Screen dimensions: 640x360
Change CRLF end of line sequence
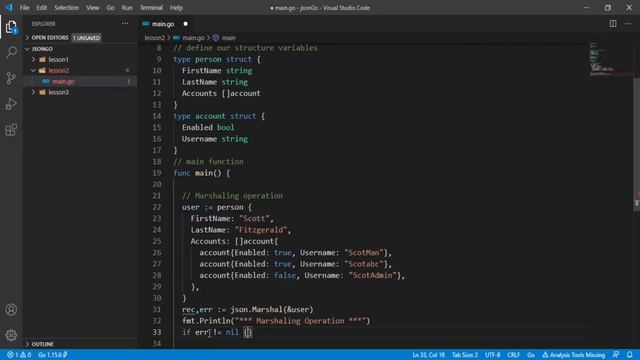(x=513, y=355)
